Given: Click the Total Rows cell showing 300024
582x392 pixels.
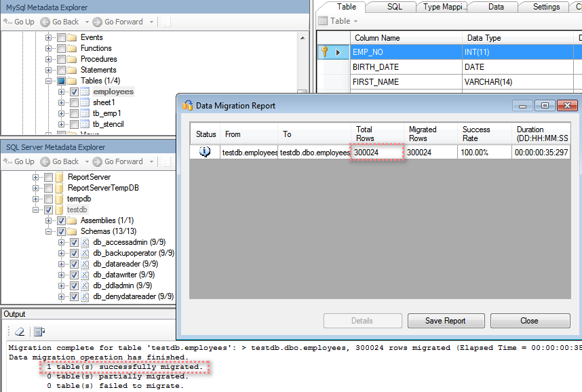Looking at the screenshot, I should [x=376, y=153].
